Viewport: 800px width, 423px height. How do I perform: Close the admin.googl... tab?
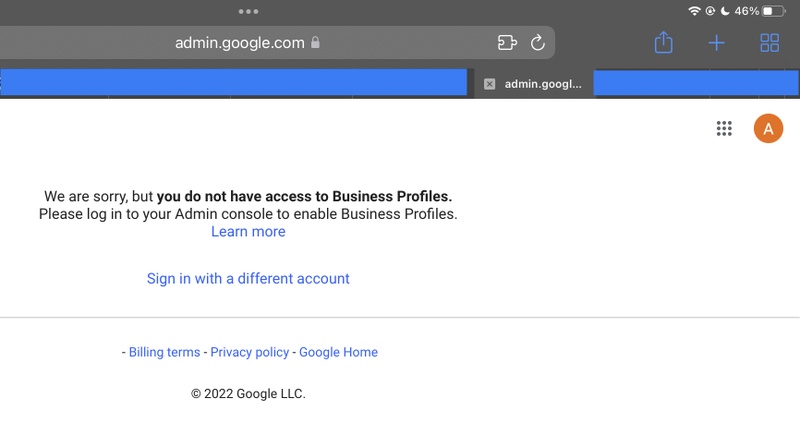coord(489,84)
